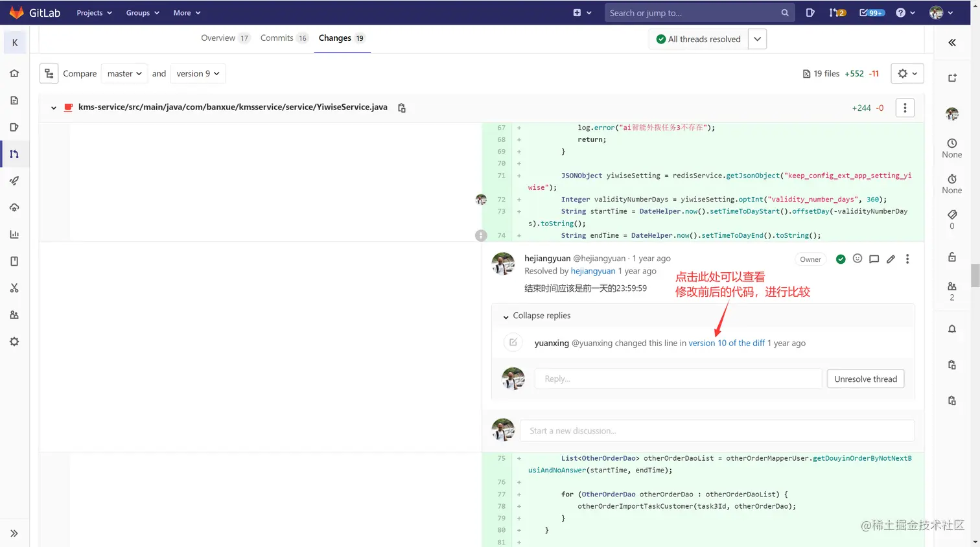
Task: Open the Groups menu
Action: coord(143,13)
